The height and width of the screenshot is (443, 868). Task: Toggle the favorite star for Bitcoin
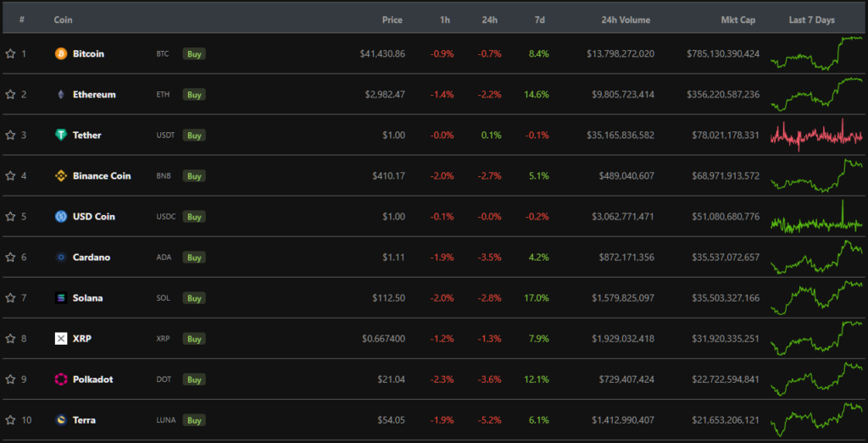tap(10, 53)
